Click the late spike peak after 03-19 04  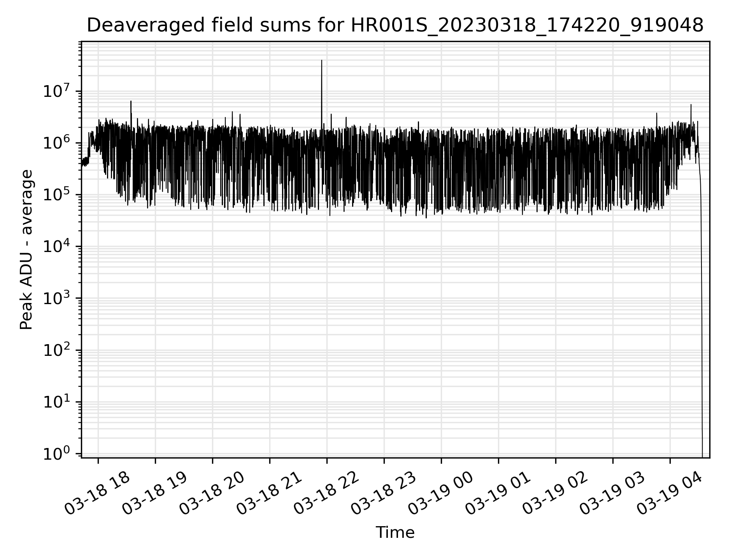(691, 105)
